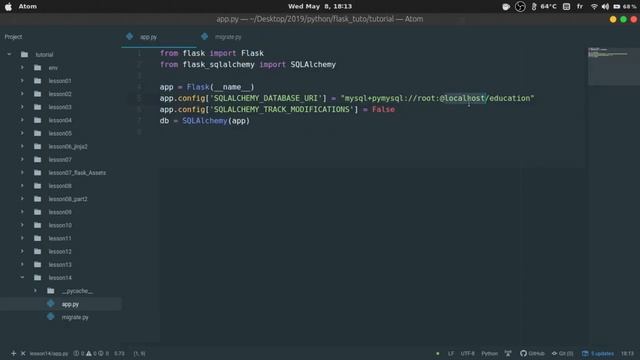Open the Apple logo menu
640x360 pixels.
8,7
